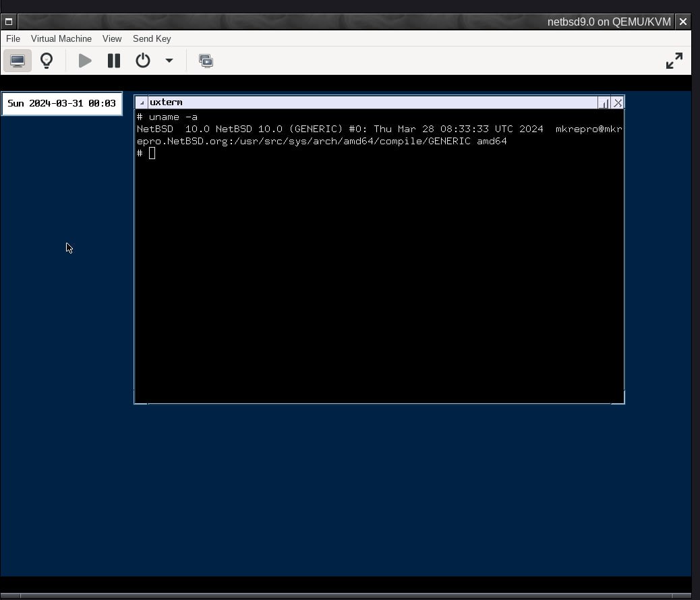Click the Run virtual machine play button

(85, 61)
